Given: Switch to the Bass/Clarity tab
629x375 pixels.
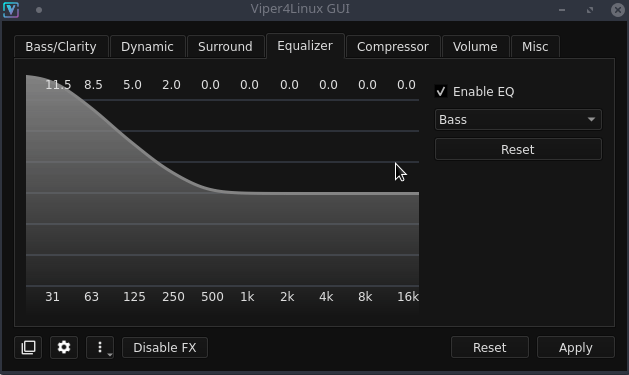Looking at the screenshot, I should (61, 47).
